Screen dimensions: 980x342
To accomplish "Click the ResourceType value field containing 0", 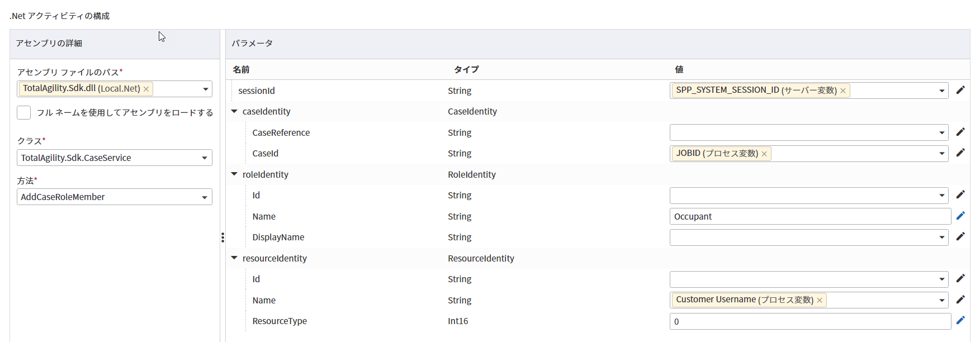I will (809, 321).
